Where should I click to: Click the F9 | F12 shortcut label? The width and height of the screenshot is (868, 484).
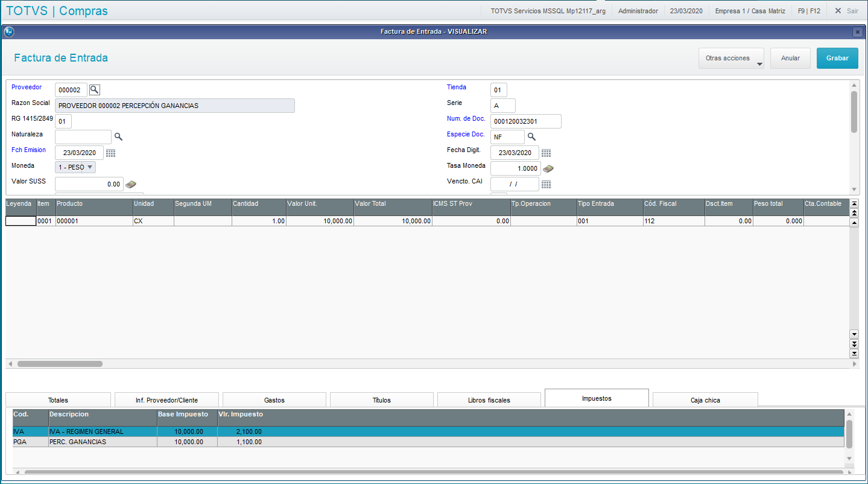tap(809, 11)
